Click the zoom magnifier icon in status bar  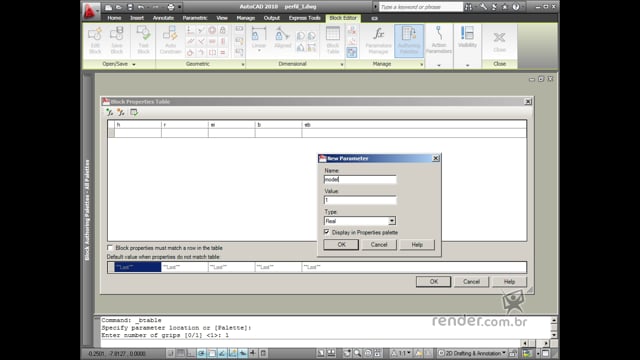pos(358,353)
